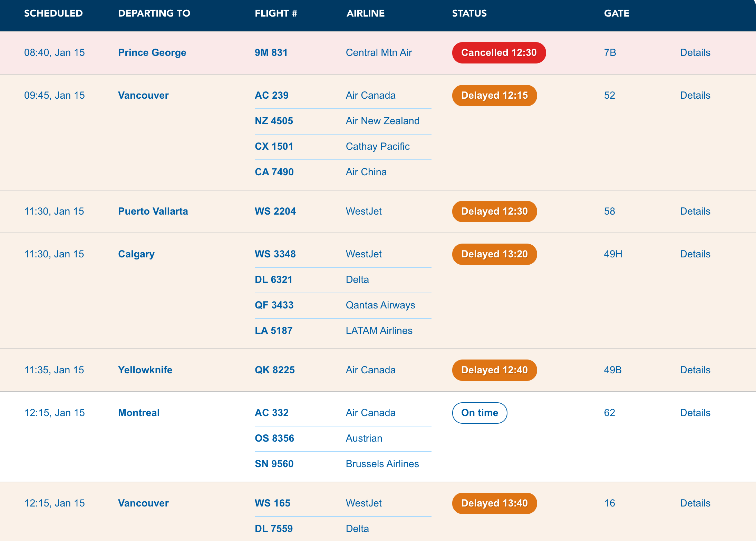The height and width of the screenshot is (541, 756).
Task: Click the SCHEDULED column header
Action: [x=53, y=13]
